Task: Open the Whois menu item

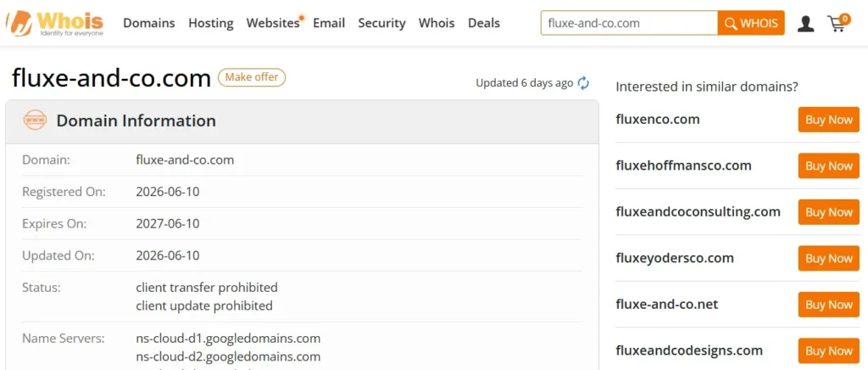Action: click(437, 23)
